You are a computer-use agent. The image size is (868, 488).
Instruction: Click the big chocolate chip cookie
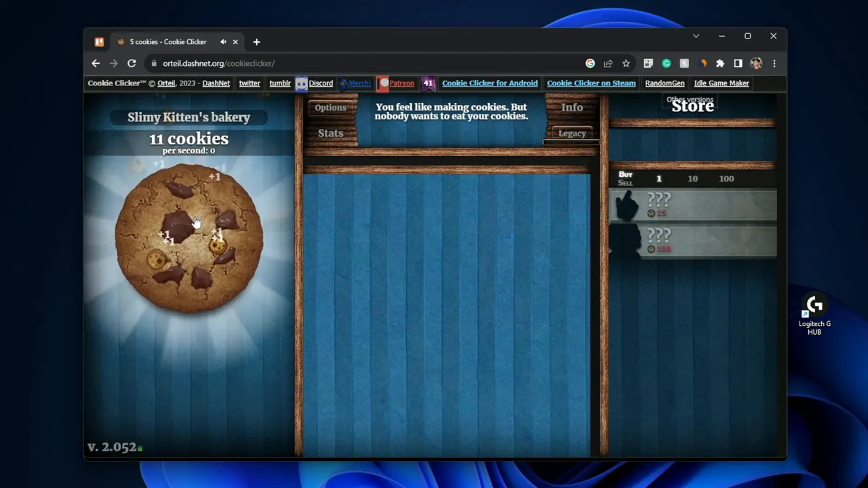coord(189,239)
